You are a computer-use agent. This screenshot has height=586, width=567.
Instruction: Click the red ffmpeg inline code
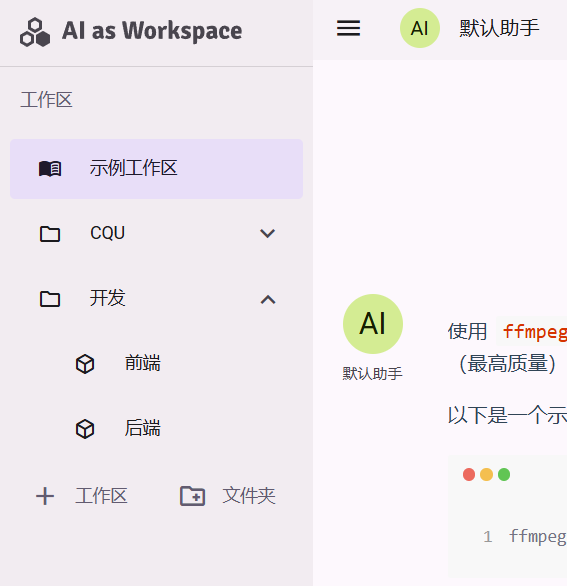535,331
